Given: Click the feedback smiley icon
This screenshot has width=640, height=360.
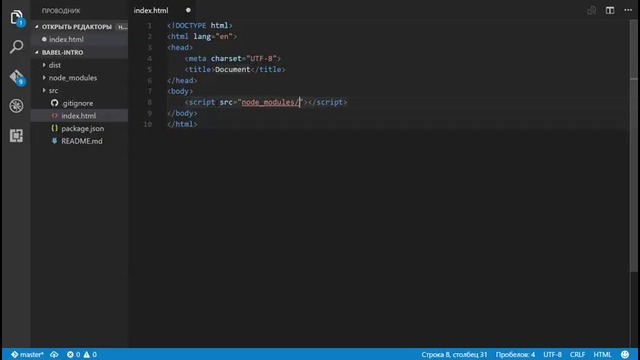Looking at the screenshot, I should click(624, 354).
